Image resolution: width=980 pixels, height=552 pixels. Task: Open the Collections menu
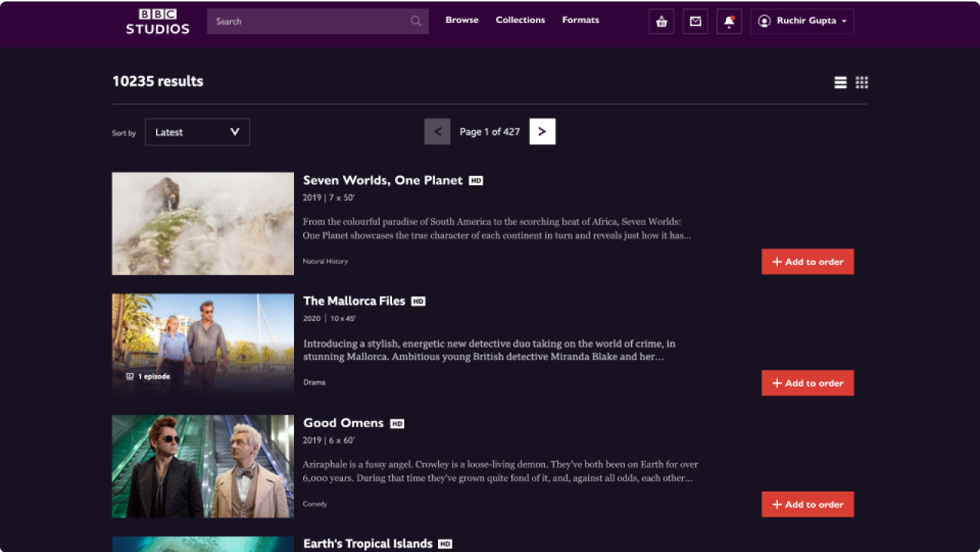(520, 20)
